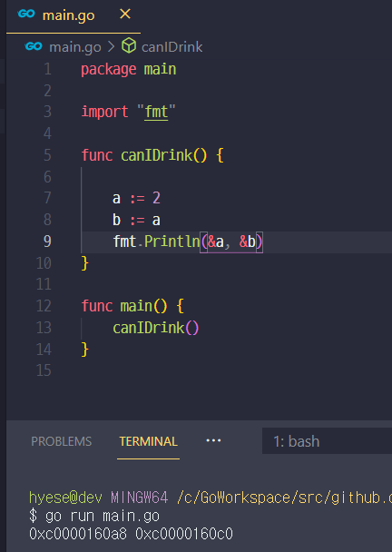The height and width of the screenshot is (552, 392).
Task: Click line number 9 in gutter
Action: [47, 241]
